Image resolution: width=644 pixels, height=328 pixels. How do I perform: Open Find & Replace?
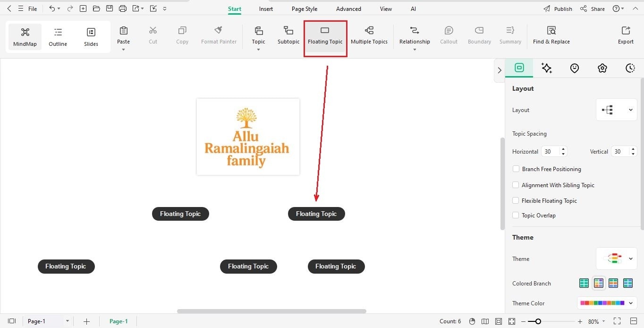(551, 35)
